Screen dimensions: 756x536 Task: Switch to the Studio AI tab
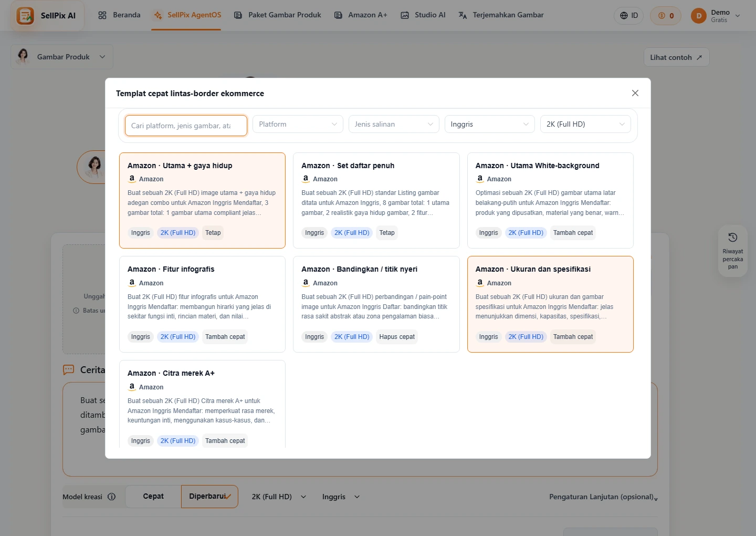pyautogui.click(x=423, y=15)
